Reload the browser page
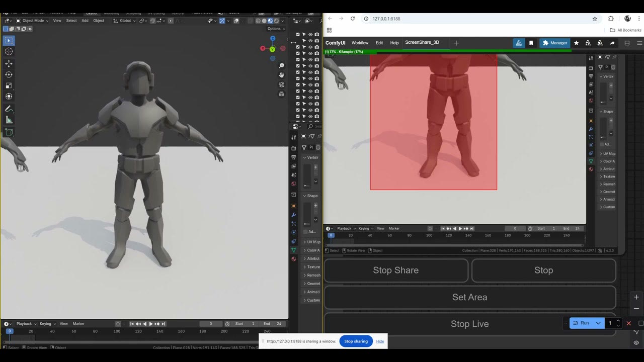This screenshot has width=644, height=362. pyautogui.click(x=353, y=19)
